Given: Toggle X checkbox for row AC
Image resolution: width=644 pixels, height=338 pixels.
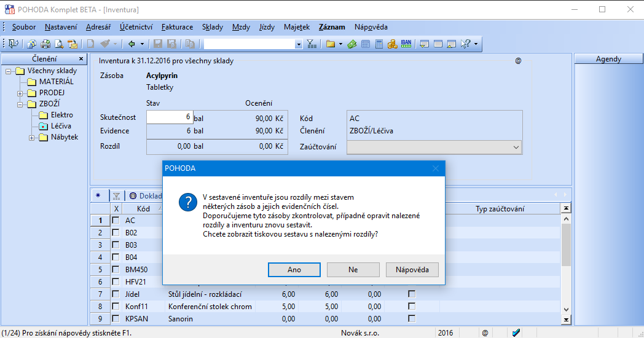Looking at the screenshot, I should (x=116, y=221).
